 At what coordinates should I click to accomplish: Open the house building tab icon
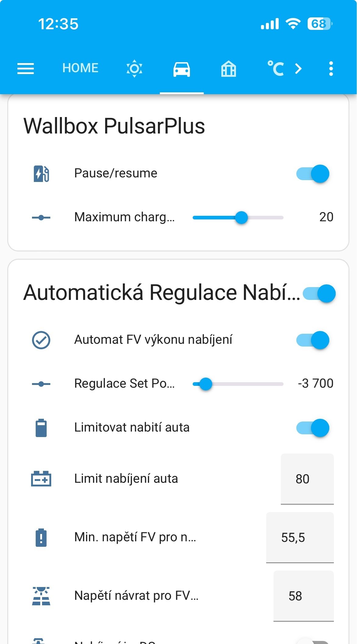click(x=228, y=69)
